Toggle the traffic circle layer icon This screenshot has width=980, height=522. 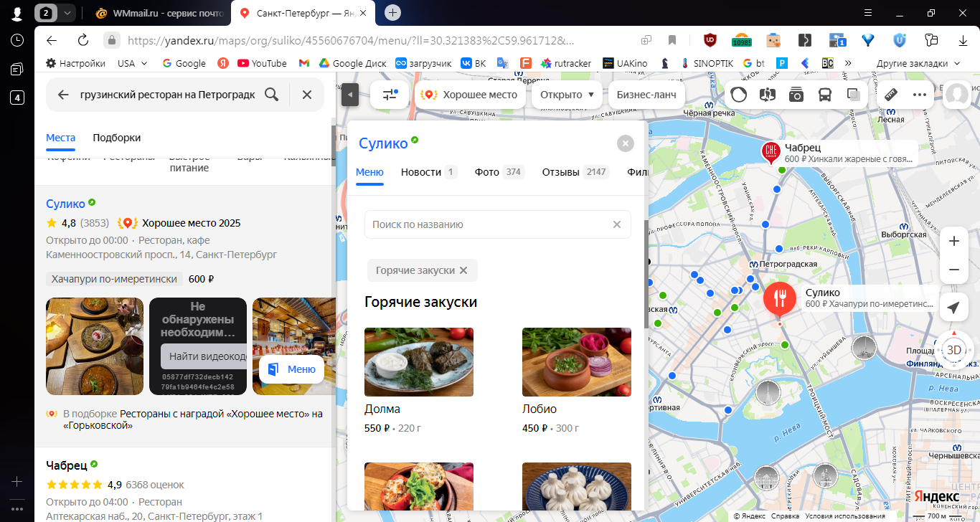tap(739, 94)
